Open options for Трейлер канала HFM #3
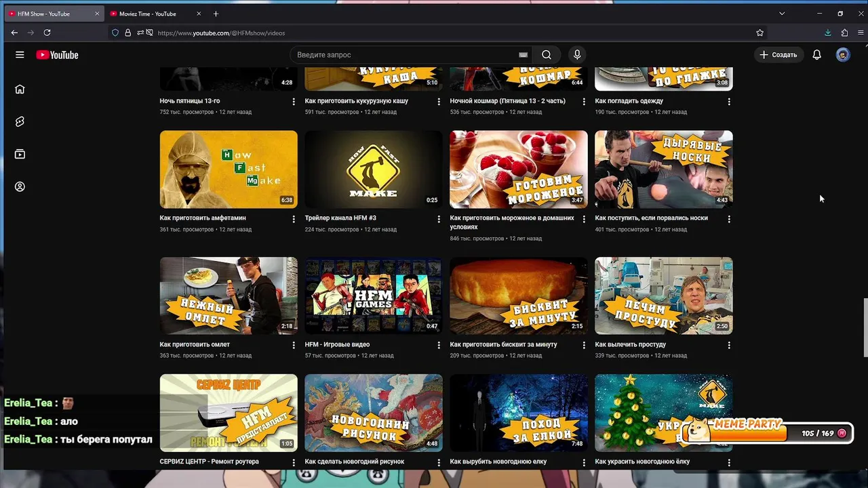This screenshot has width=868, height=488. (439, 219)
